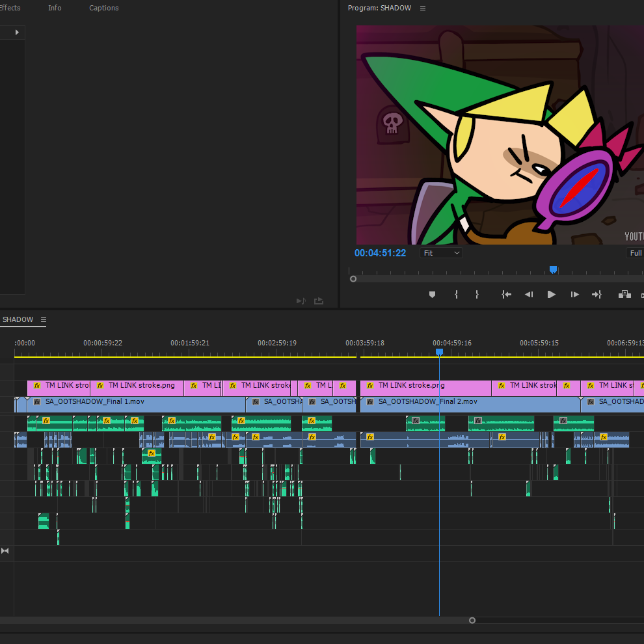Click the timeline zoom scrollbar handle at bottom
Screen dimensions: 644x644
(x=472, y=620)
